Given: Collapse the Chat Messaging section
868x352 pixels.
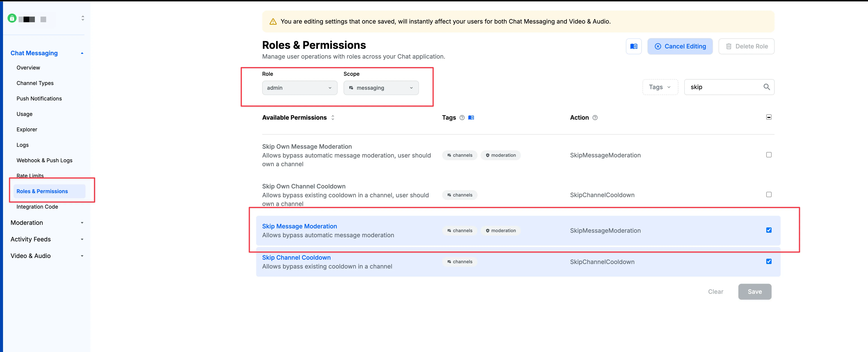Looking at the screenshot, I should click(82, 53).
